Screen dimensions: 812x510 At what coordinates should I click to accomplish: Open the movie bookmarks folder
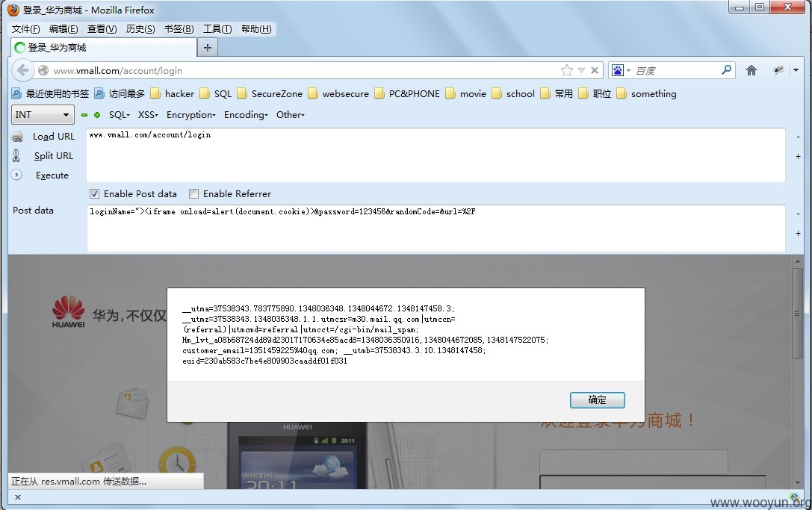tap(466, 94)
